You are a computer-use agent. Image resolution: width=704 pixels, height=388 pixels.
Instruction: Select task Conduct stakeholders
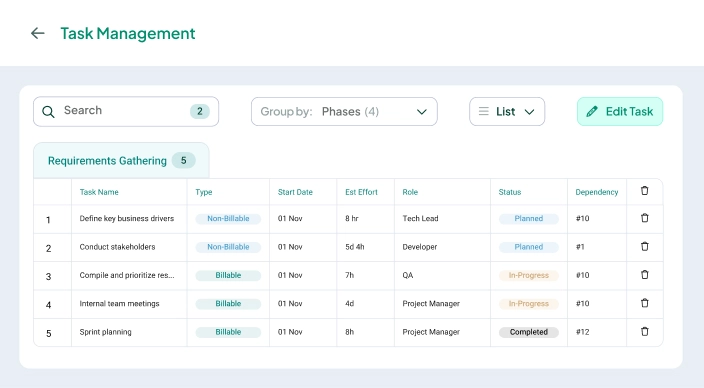pos(117,247)
